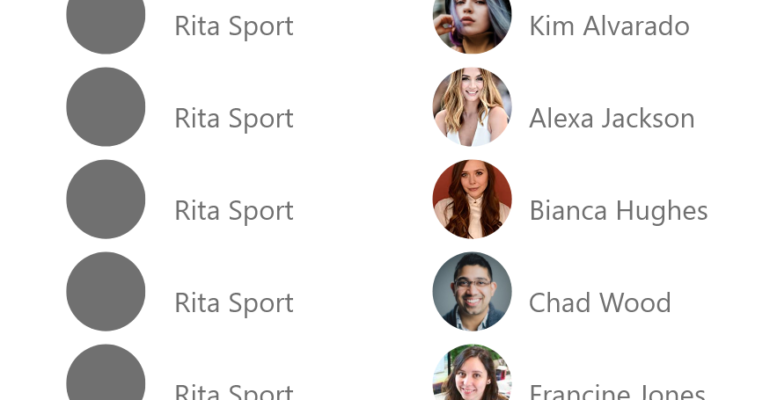
Task: Select Rita Sport name level with Bianca Hughes
Action: [x=234, y=212]
